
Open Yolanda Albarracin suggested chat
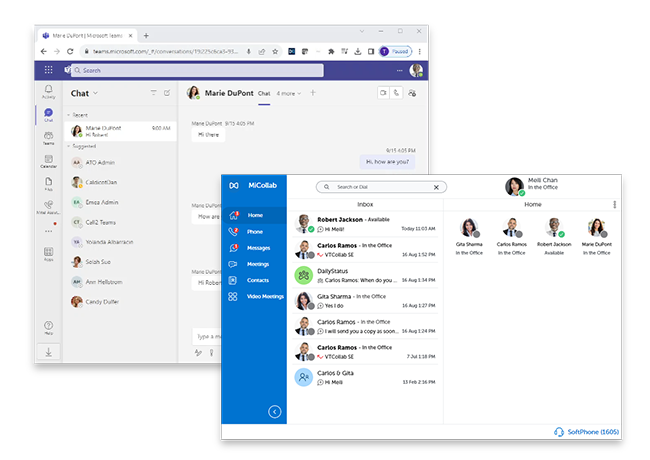[121, 242]
